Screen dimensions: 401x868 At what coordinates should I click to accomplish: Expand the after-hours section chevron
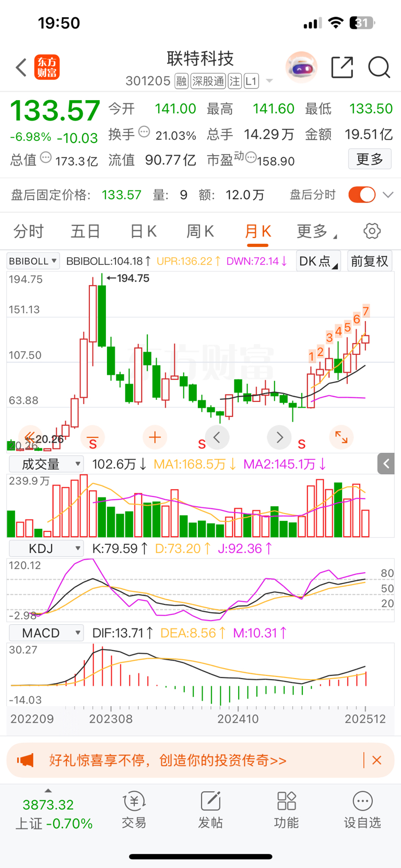[x=387, y=195]
